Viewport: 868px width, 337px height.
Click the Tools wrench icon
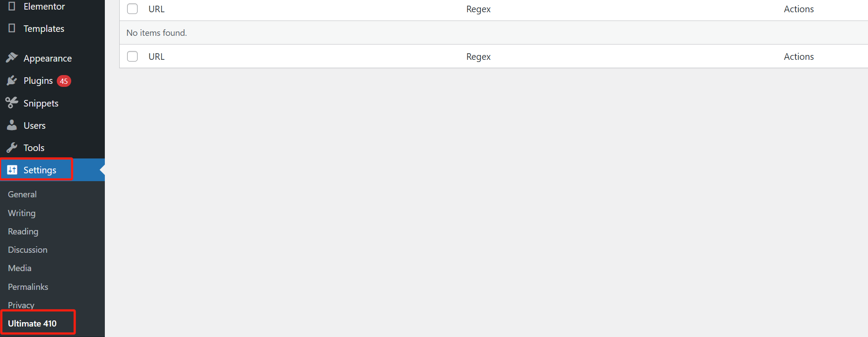coord(12,148)
